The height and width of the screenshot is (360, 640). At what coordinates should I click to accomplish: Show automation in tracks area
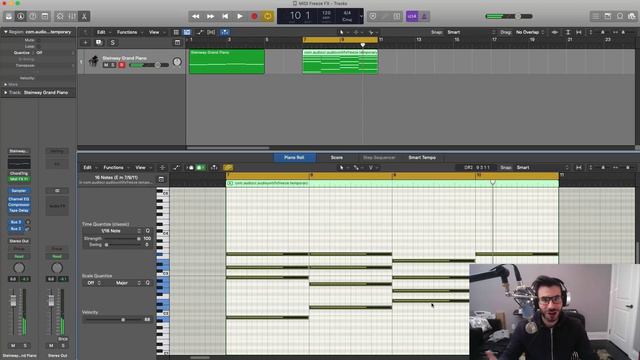[200, 32]
